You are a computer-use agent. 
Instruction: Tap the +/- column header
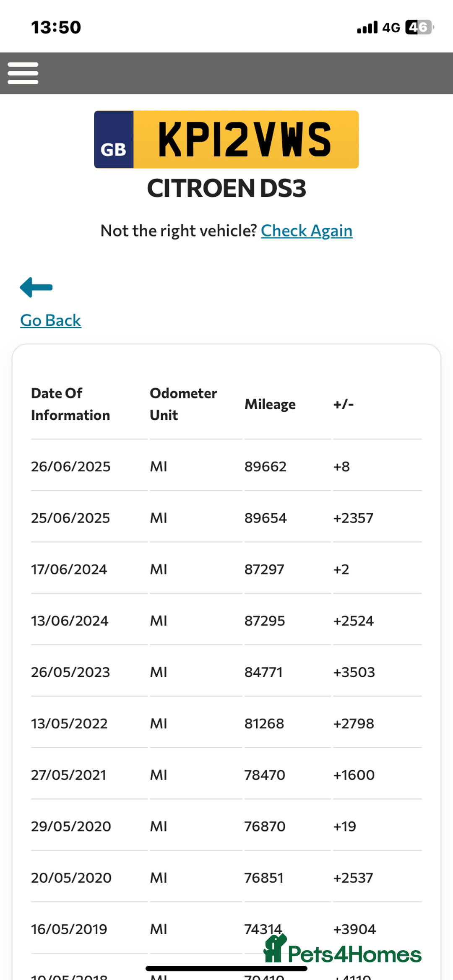click(344, 404)
